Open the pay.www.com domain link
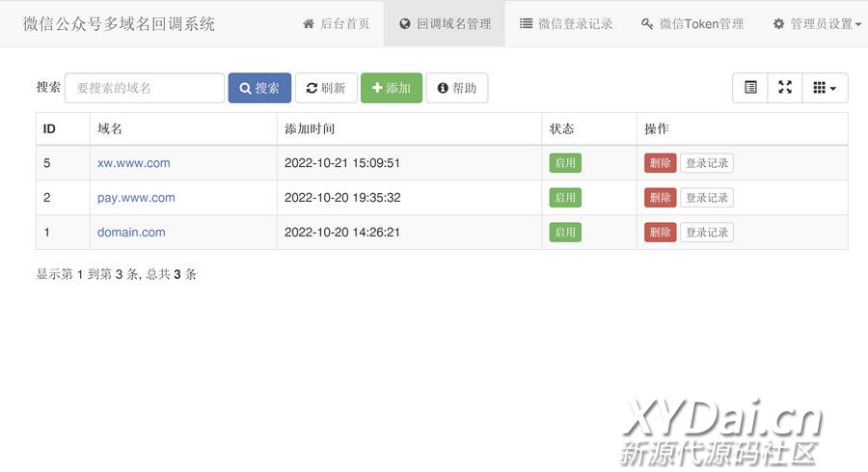Screen dimensions: 868x472 (136, 198)
